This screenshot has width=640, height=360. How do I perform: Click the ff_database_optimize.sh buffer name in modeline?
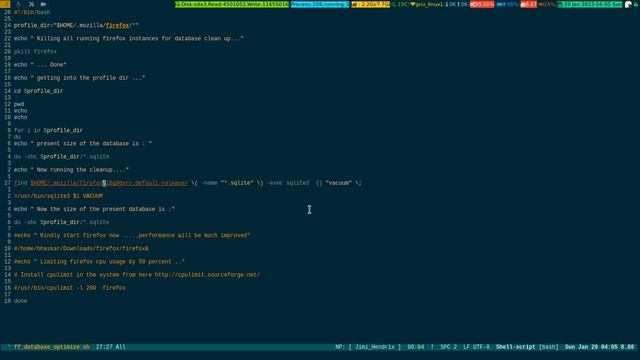(x=52, y=347)
